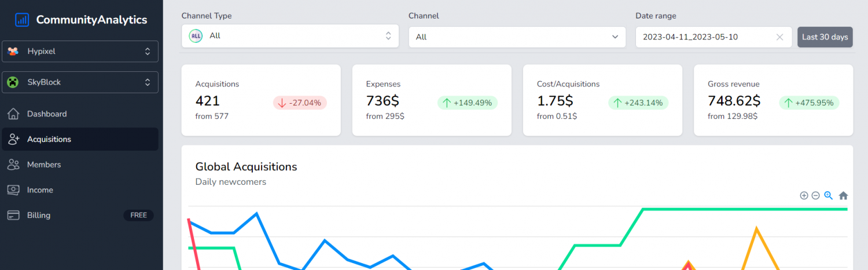Select Acquisitions in the sidebar

coord(80,139)
